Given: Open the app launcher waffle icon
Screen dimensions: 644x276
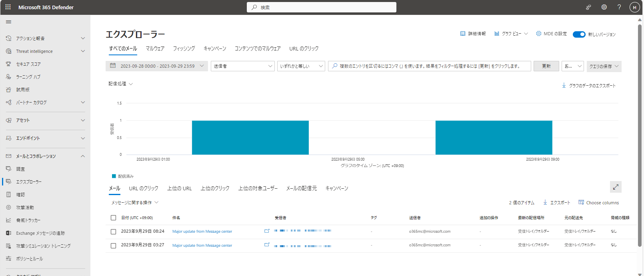Looking at the screenshot, I should (8, 7).
